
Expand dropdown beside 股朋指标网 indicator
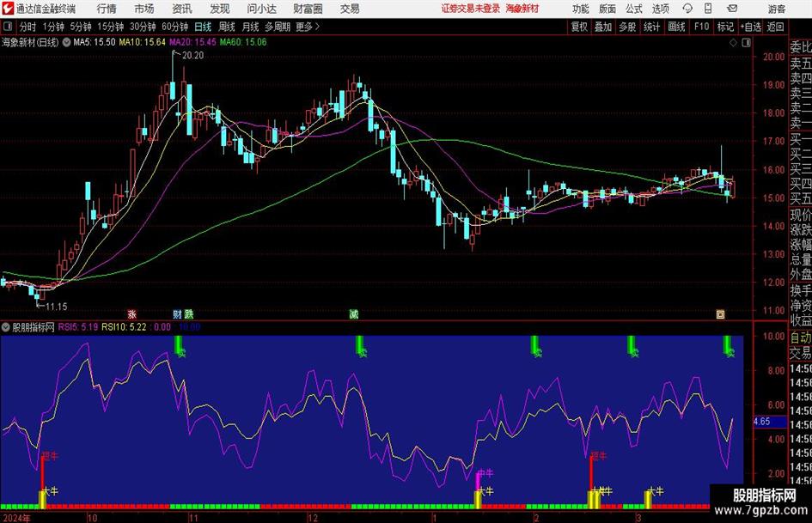[6, 327]
